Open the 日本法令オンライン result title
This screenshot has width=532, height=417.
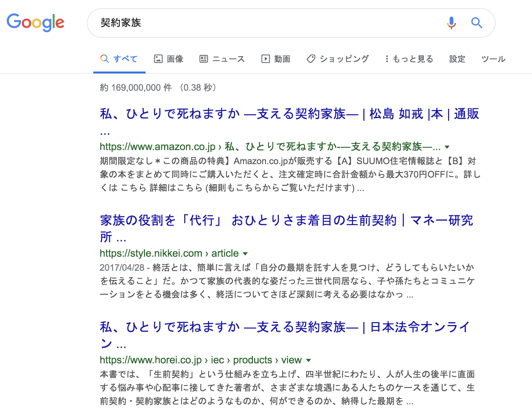[x=284, y=327]
